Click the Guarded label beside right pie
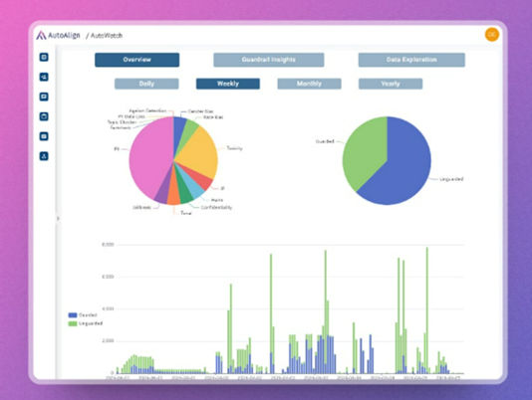The width and height of the screenshot is (532, 400). [325, 141]
